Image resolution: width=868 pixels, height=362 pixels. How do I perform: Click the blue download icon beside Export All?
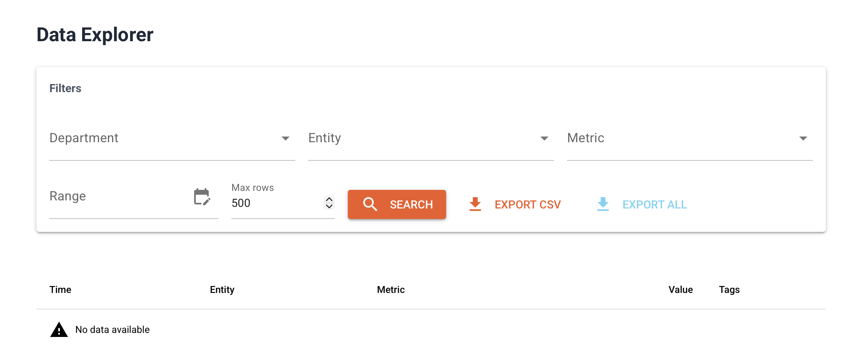603,204
